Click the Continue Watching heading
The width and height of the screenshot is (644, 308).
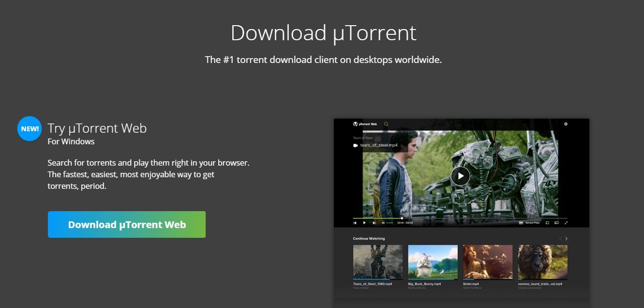[x=369, y=239]
